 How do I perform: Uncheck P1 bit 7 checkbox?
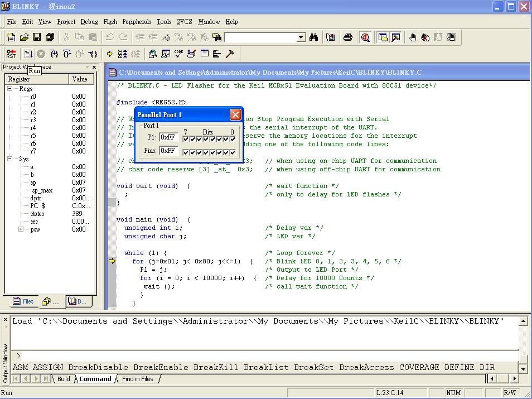(186, 139)
